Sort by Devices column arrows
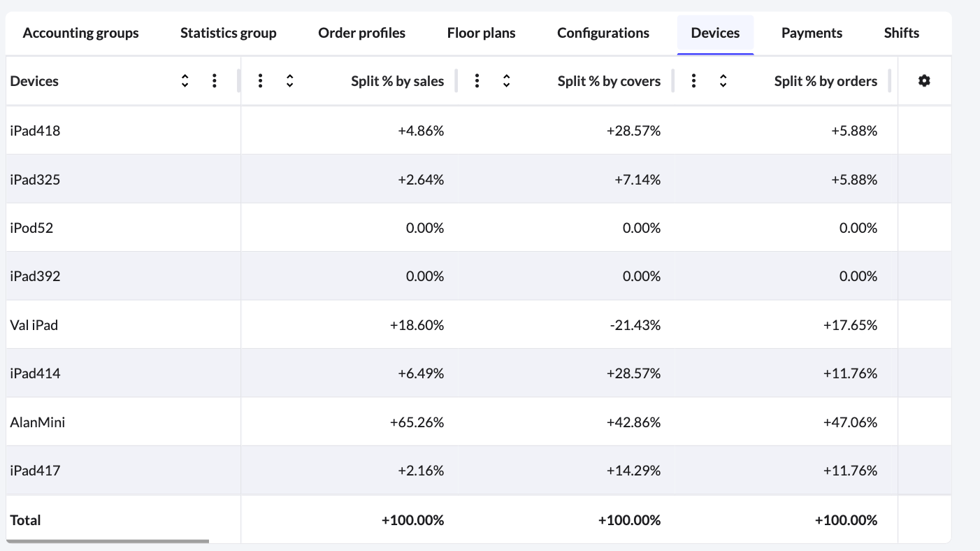980x551 pixels. click(x=185, y=81)
